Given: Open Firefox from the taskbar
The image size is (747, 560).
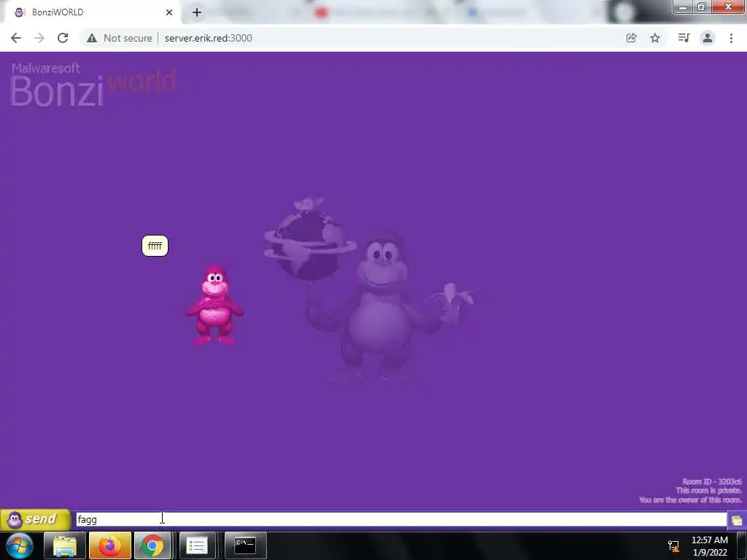Looking at the screenshot, I should click(109, 545).
